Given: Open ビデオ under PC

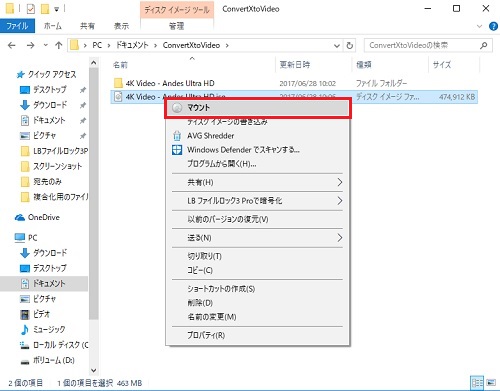Looking at the screenshot, I should click(x=41, y=314).
